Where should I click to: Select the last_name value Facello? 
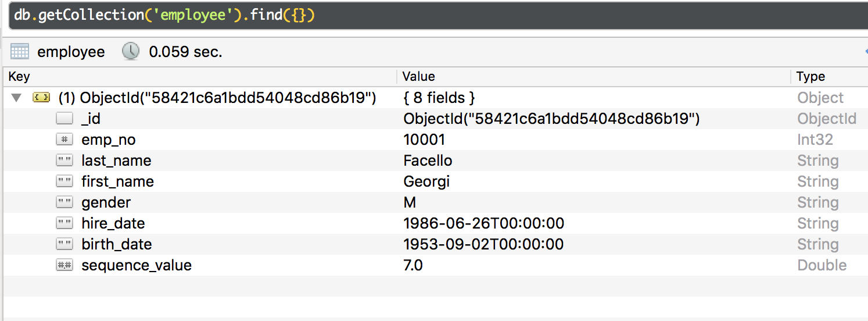[428, 160]
